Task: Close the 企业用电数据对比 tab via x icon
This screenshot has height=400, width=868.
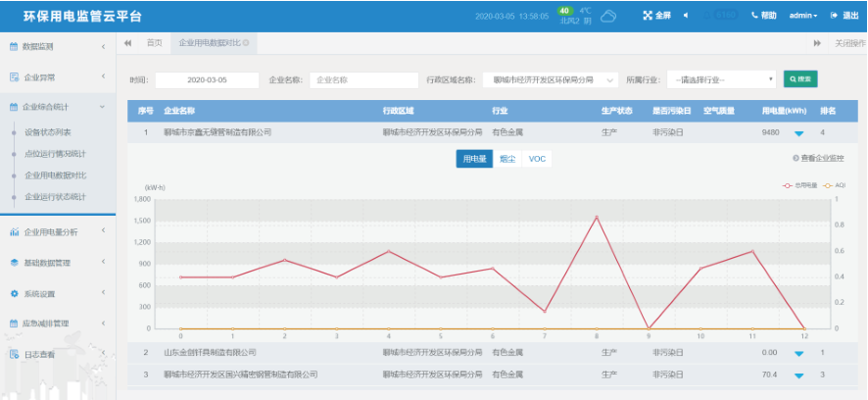Action: coord(245,43)
